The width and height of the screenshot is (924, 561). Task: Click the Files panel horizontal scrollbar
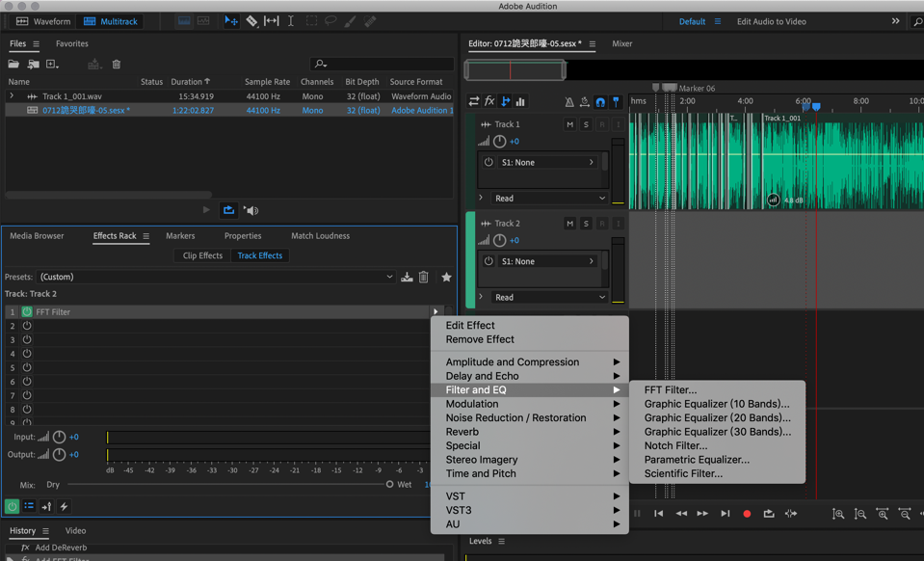click(x=109, y=195)
